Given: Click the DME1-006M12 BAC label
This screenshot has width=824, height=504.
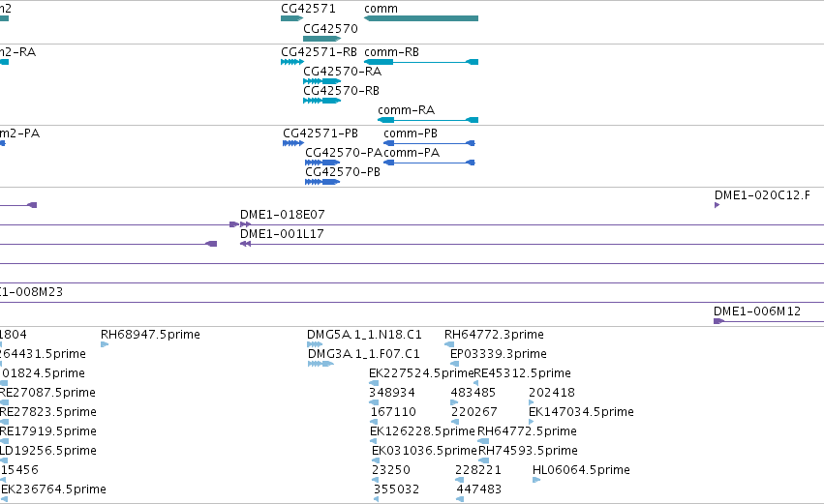Looking at the screenshot, I should (x=757, y=311).
